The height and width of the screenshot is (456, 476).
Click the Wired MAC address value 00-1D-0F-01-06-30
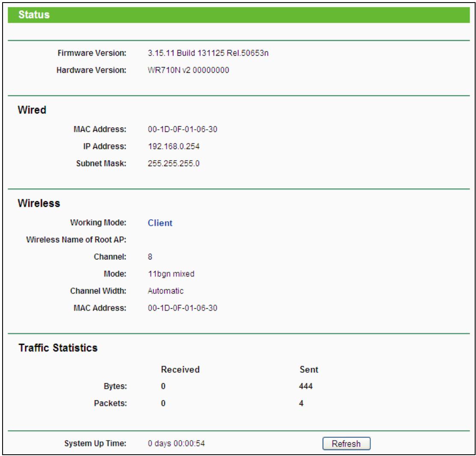(182, 129)
